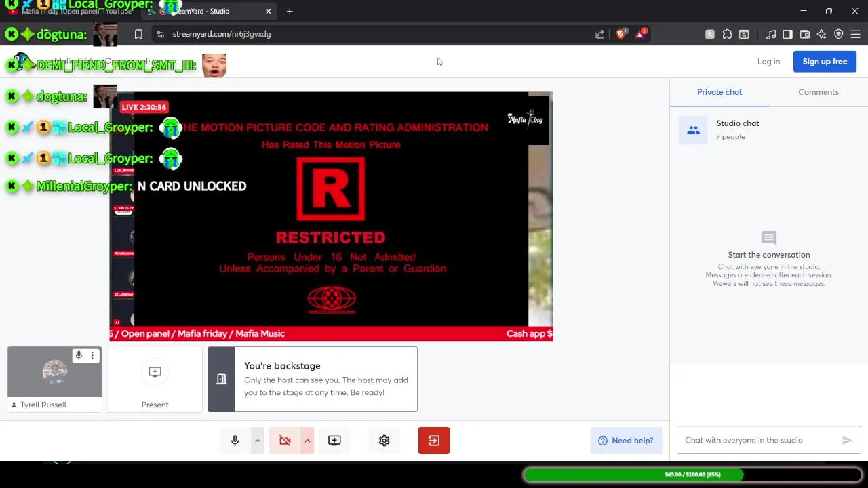Screen dimensions: 868x488
Task: Click the browser address bar URL
Action: (x=222, y=34)
